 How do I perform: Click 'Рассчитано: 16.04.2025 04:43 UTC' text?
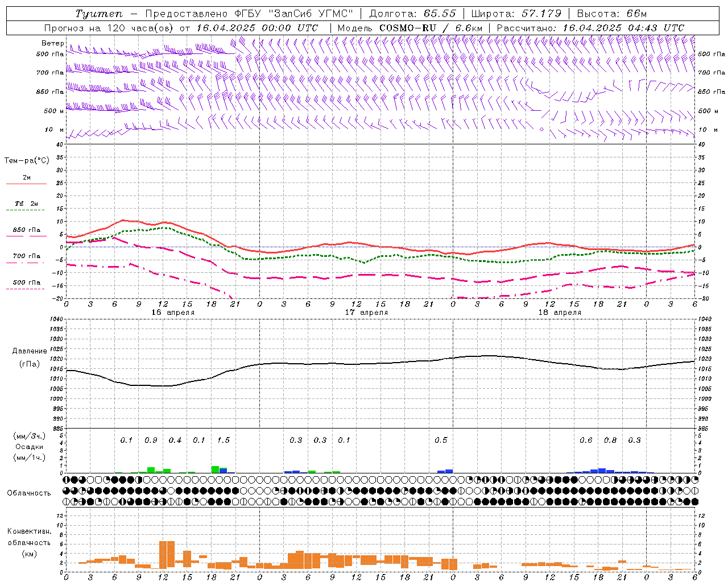coord(590,28)
